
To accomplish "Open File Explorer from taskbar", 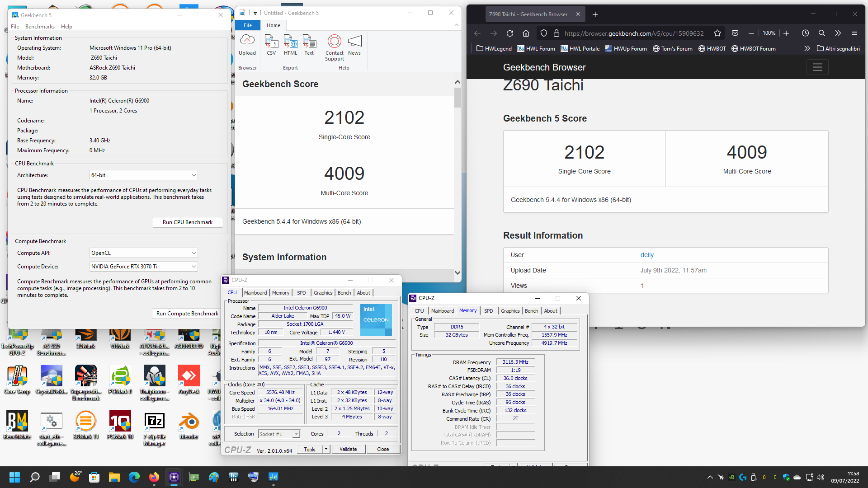I will point(114,477).
